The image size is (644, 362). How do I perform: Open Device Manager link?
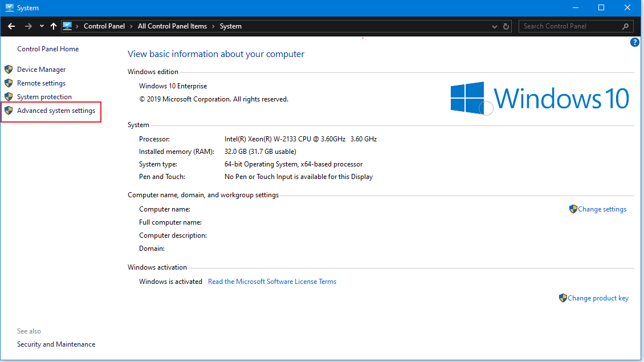pyautogui.click(x=41, y=70)
